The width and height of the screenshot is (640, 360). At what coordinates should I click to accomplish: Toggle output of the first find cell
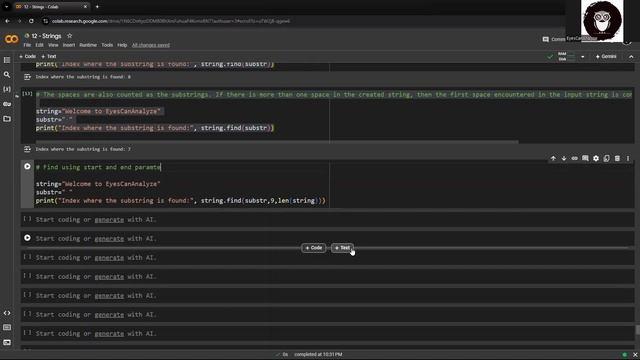point(27,77)
